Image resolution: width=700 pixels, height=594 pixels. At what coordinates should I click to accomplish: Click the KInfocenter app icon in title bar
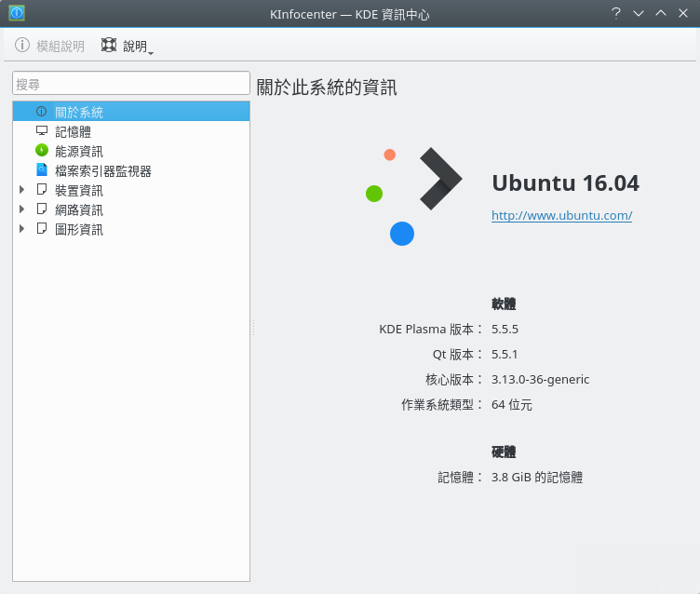pos(17,13)
